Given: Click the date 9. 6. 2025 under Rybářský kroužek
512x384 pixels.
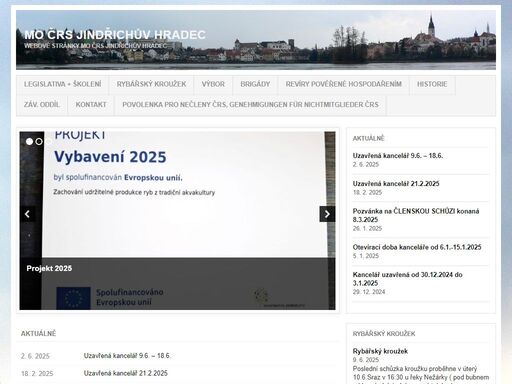Looking at the screenshot, I should (366, 360).
